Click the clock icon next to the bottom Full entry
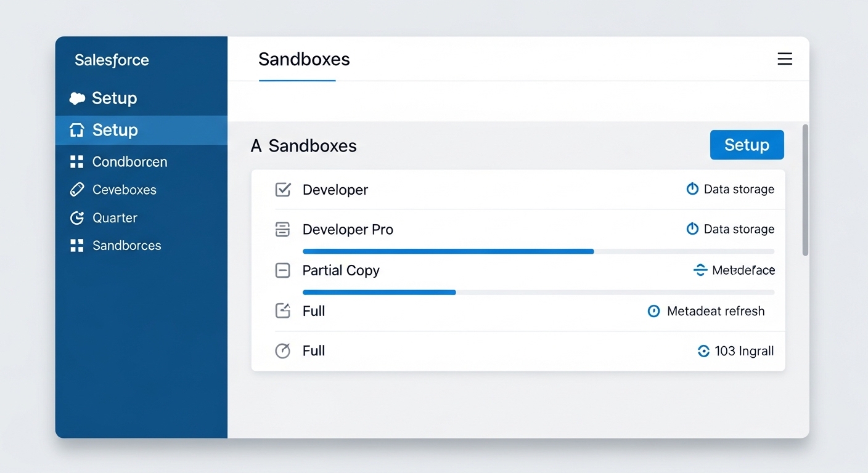The width and height of the screenshot is (868, 473). click(x=283, y=351)
